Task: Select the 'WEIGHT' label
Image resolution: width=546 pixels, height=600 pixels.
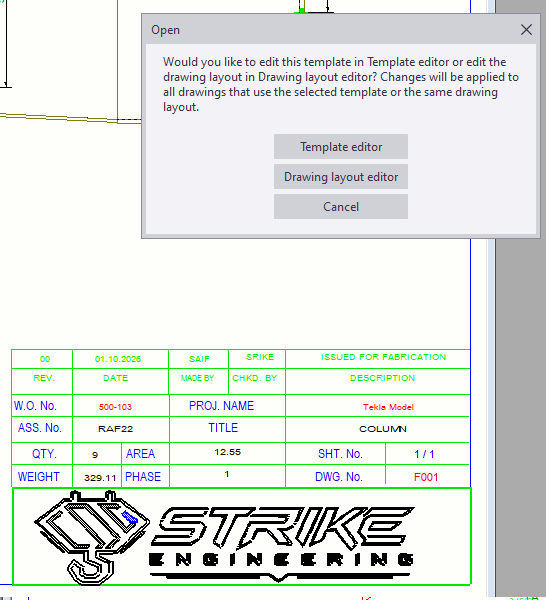Action: click(x=39, y=477)
